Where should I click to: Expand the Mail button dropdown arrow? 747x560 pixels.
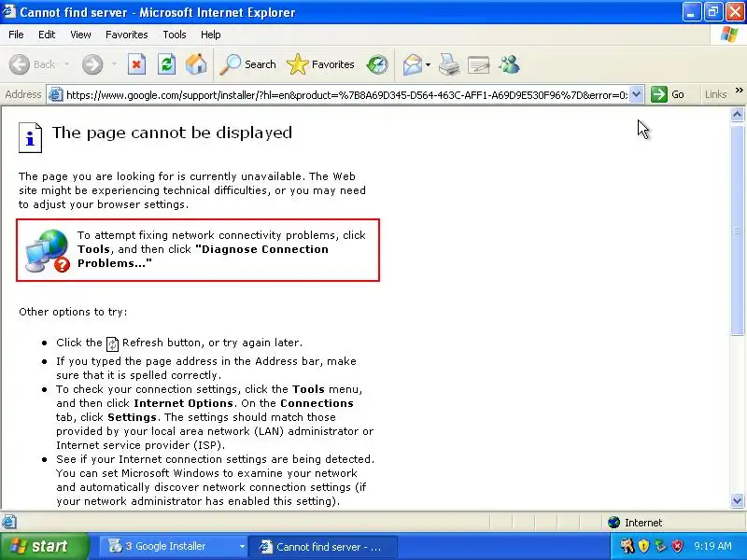[428, 64]
